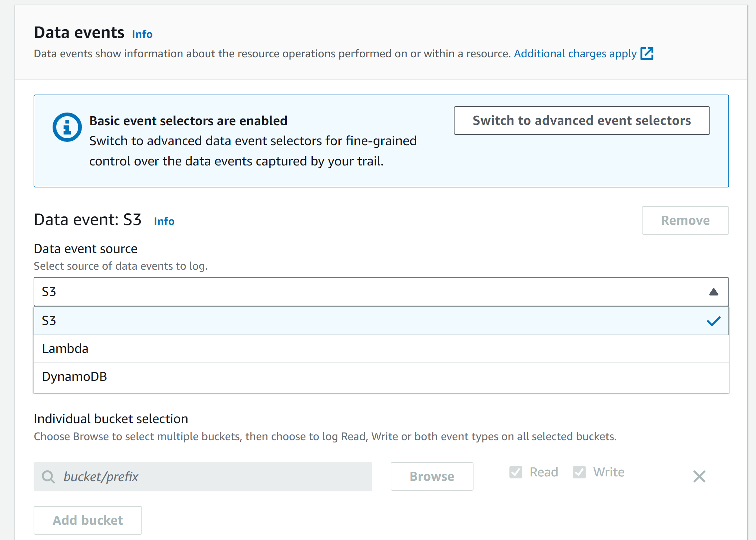Focus the bucket/prefix input field
The height and width of the screenshot is (540, 756).
[213, 477]
